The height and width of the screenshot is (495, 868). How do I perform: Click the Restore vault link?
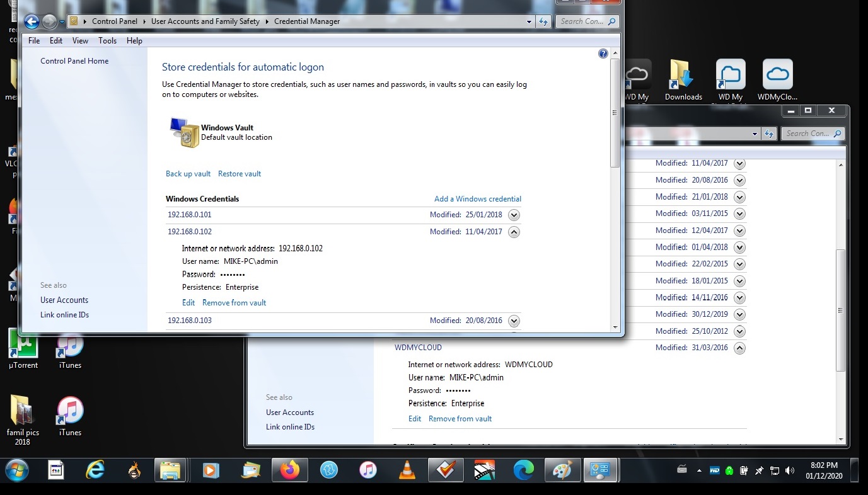pyautogui.click(x=240, y=174)
